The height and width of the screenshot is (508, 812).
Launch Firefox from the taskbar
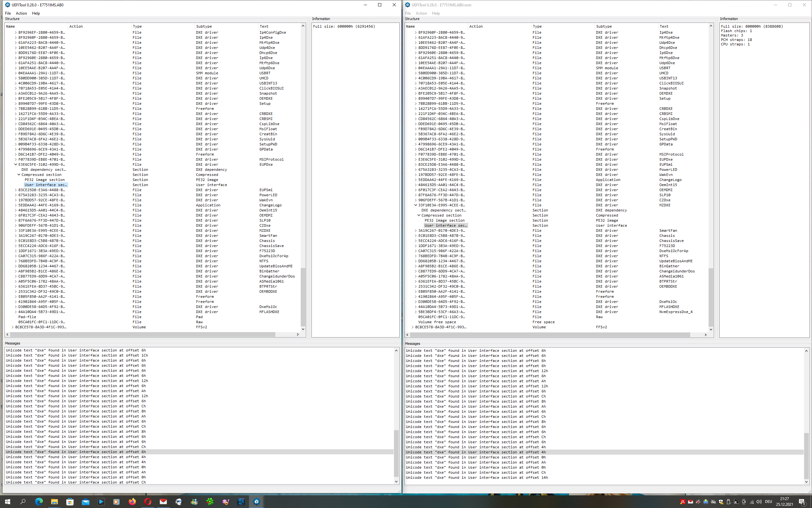132,502
